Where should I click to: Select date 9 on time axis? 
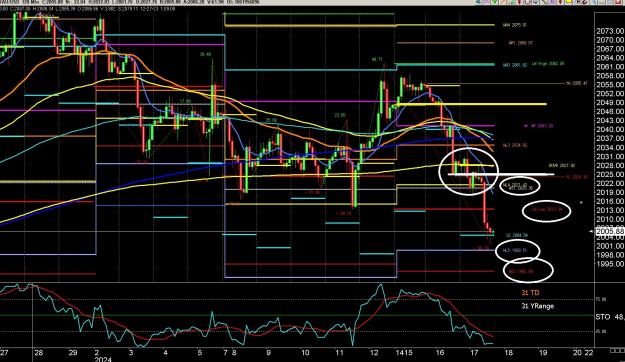269,353
